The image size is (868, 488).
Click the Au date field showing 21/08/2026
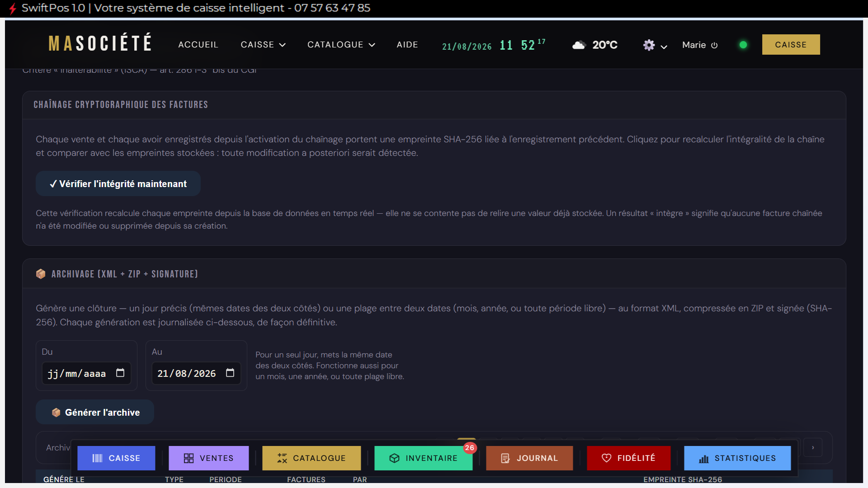click(196, 373)
